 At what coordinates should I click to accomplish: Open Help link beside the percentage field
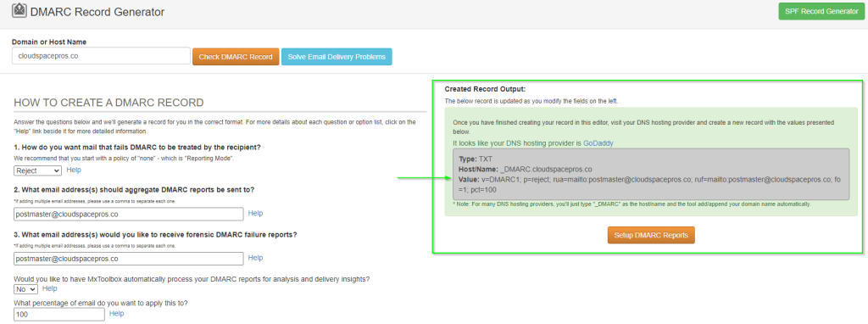pyautogui.click(x=117, y=314)
